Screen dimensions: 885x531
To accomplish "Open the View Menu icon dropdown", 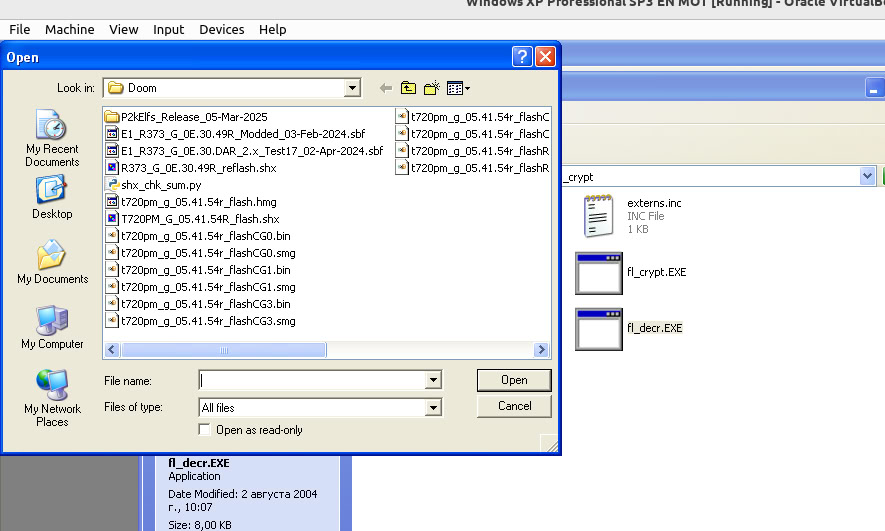I will tap(458, 88).
